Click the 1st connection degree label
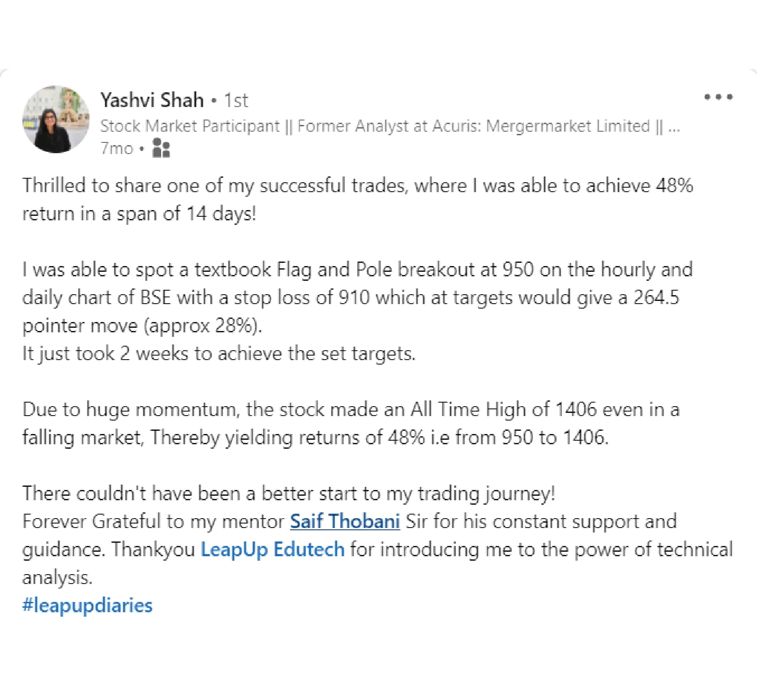The height and width of the screenshot is (700, 757). [x=236, y=100]
